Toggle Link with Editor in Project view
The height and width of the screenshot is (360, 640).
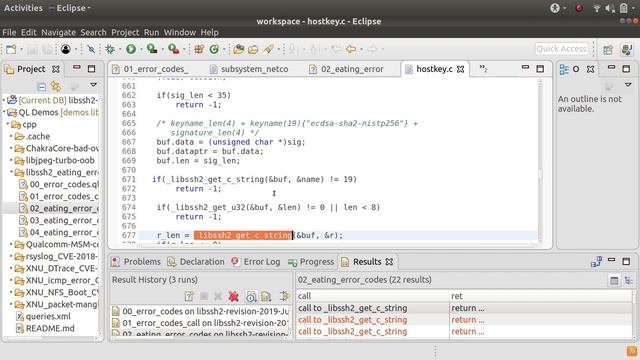pyautogui.click(x=56, y=86)
